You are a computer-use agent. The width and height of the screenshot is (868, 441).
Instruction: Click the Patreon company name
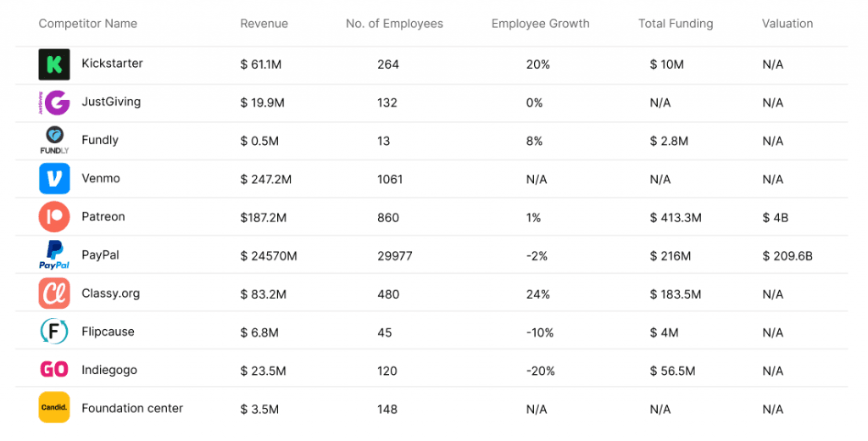pos(103,217)
